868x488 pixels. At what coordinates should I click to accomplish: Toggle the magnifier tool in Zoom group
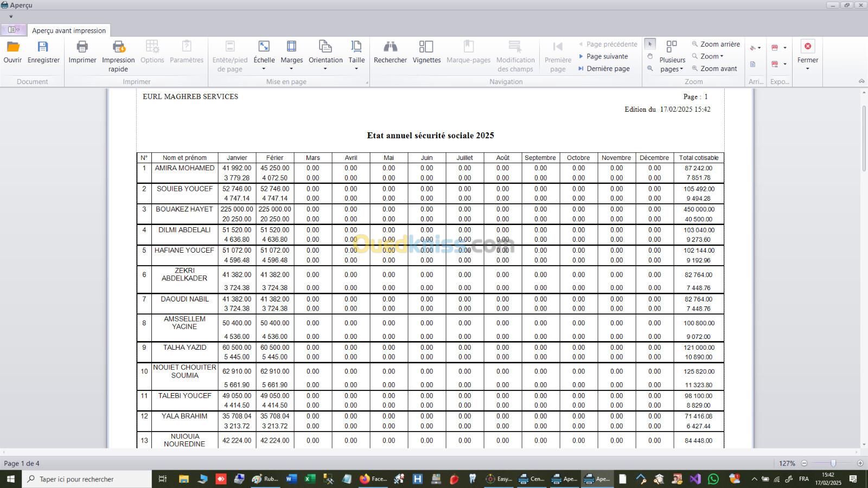coord(650,68)
